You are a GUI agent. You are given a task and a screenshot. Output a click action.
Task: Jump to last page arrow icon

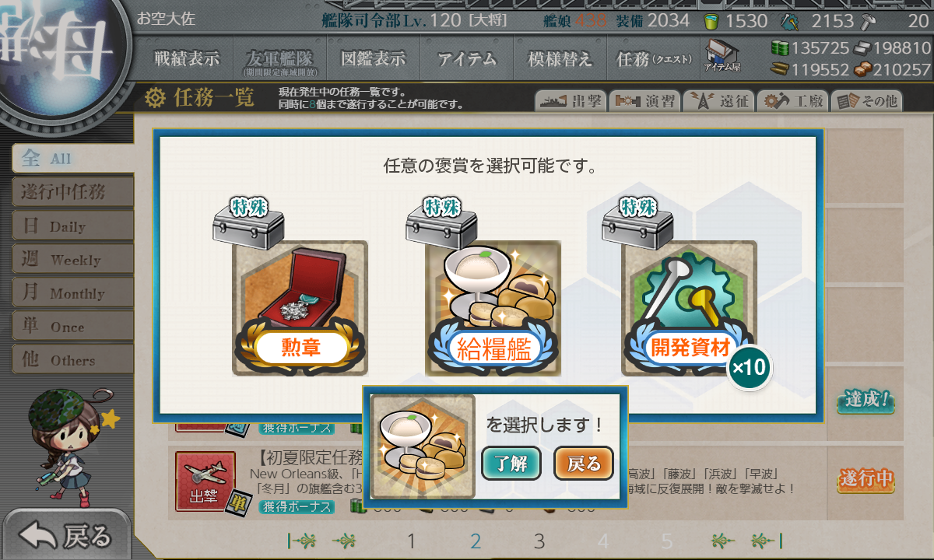pyautogui.click(x=766, y=541)
